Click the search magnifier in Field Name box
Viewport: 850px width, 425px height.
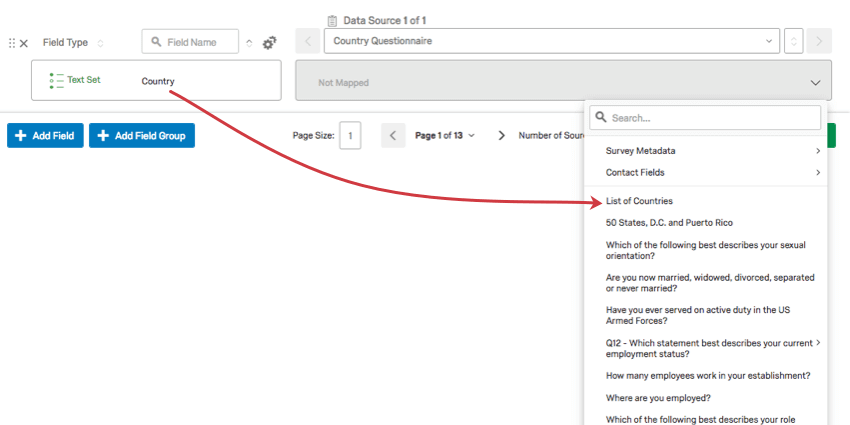[x=156, y=42]
